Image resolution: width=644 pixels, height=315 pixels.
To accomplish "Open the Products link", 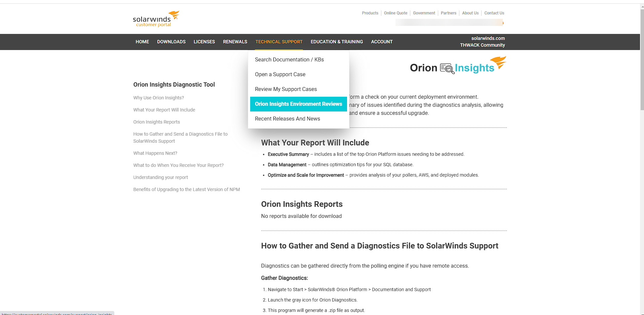I will click(370, 13).
